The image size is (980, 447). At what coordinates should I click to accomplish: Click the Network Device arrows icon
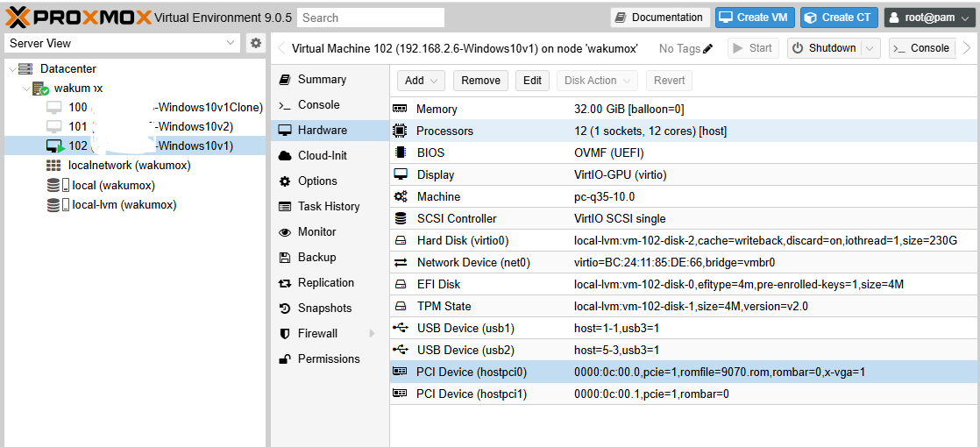pos(400,263)
